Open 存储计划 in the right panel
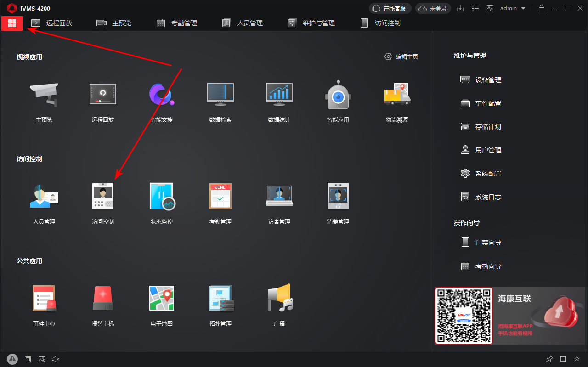This screenshot has width=588, height=367. point(481,127)
